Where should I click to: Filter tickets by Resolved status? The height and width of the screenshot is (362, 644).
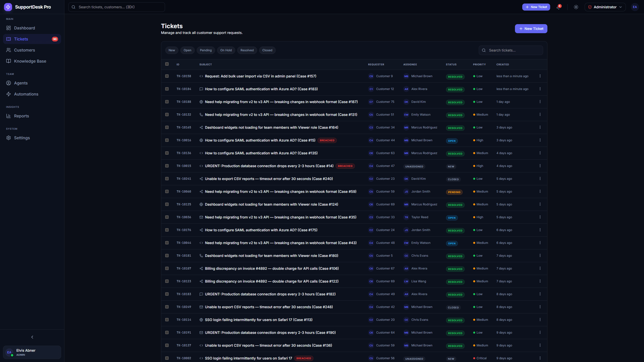point(247,50)
